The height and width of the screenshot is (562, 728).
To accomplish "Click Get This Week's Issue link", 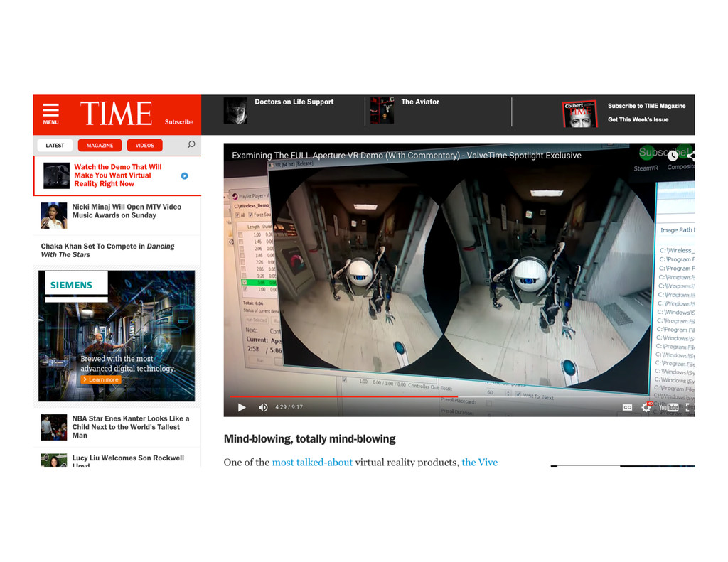I will coord(638,119).
